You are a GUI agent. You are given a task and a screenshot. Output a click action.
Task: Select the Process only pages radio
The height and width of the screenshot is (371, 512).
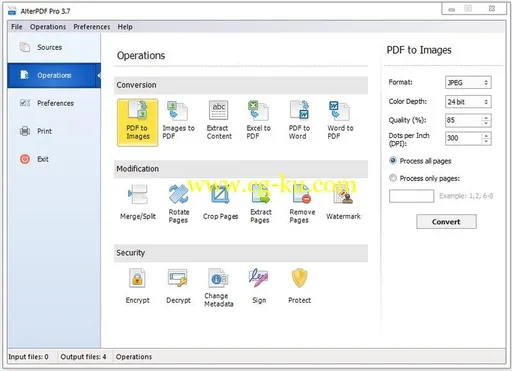393,178
